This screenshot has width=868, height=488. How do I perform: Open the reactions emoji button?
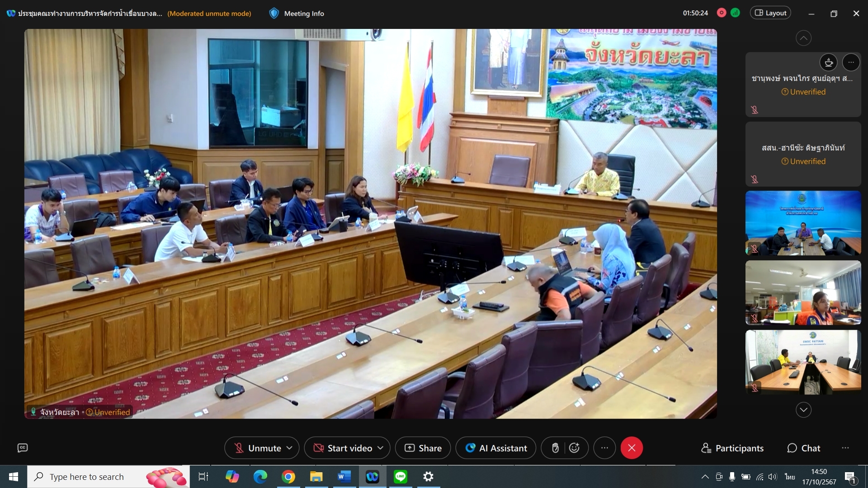[x=574, y=448]
